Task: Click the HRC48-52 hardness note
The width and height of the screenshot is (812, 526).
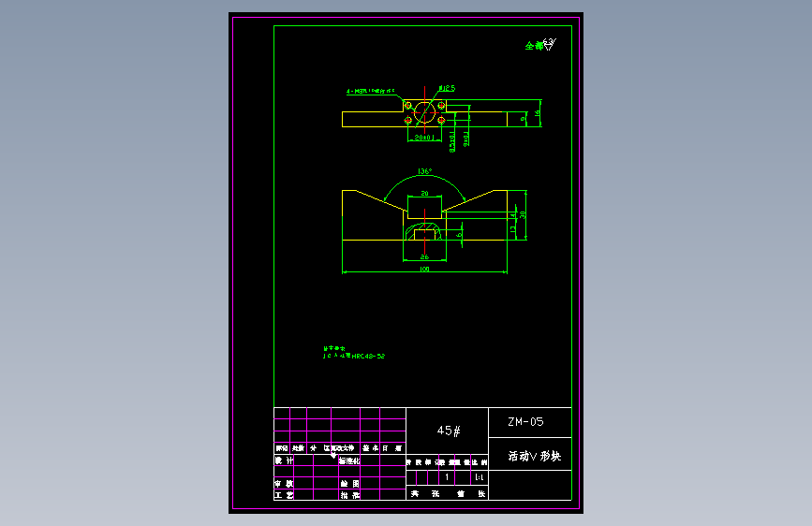Action: [368, 357]
